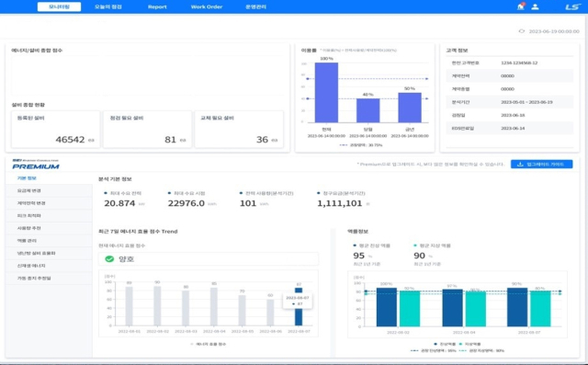
Task: Click the 2023-06-18 date in customer info
Action: [x=513, y=115]
